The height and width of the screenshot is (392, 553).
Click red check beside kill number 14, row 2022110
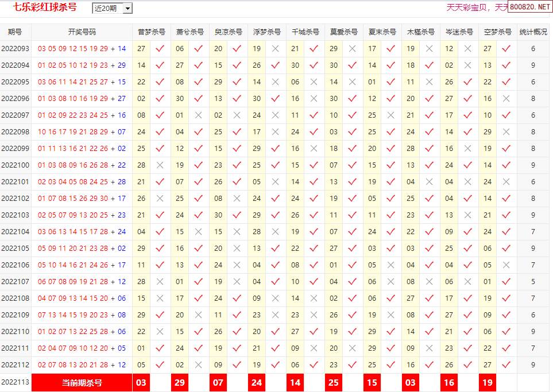429,331
